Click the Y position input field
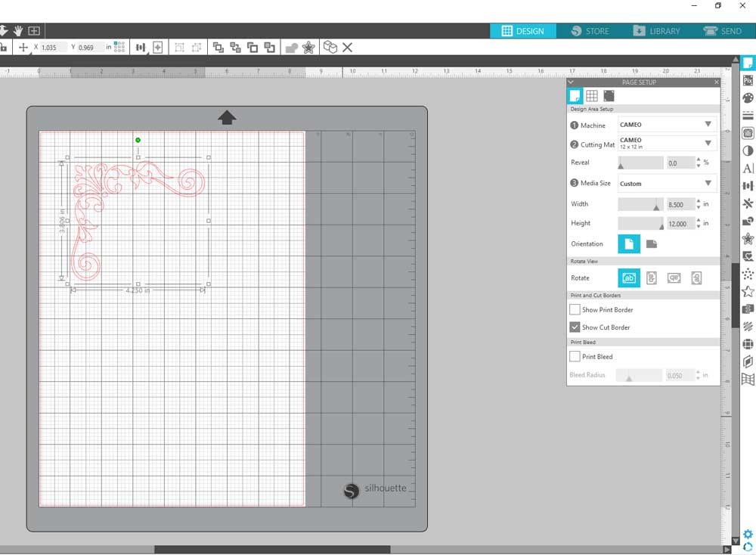 (90, 47)
